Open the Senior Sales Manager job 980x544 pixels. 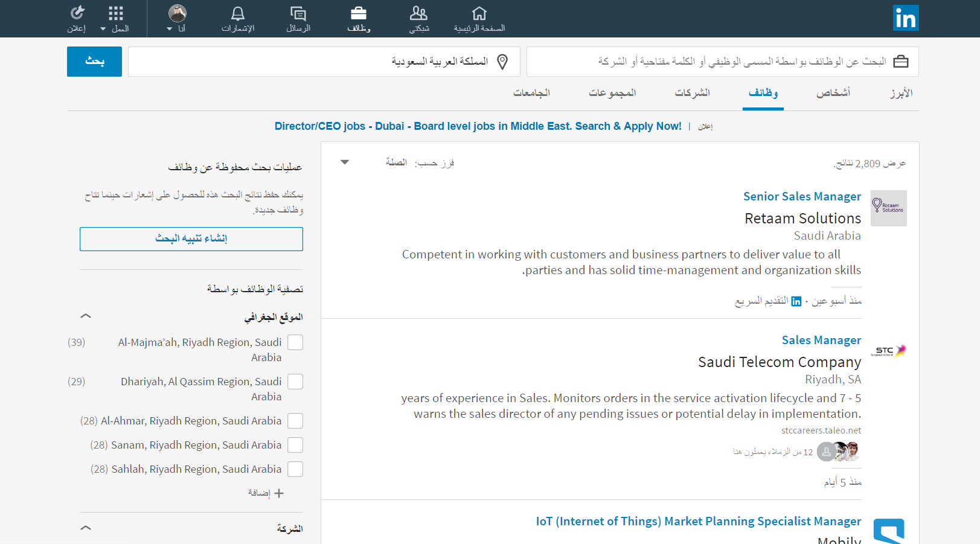[802, 196]
